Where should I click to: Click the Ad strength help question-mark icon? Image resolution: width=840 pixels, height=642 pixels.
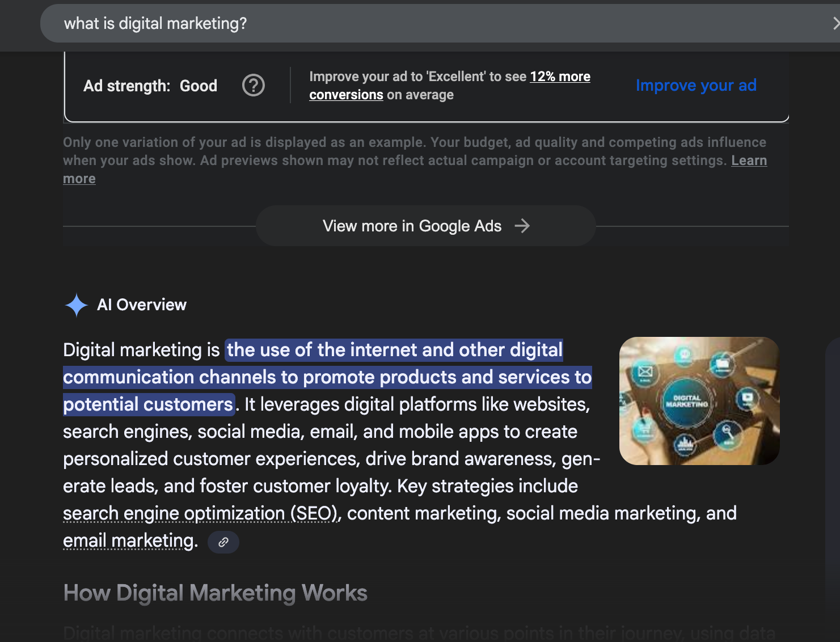254,86
